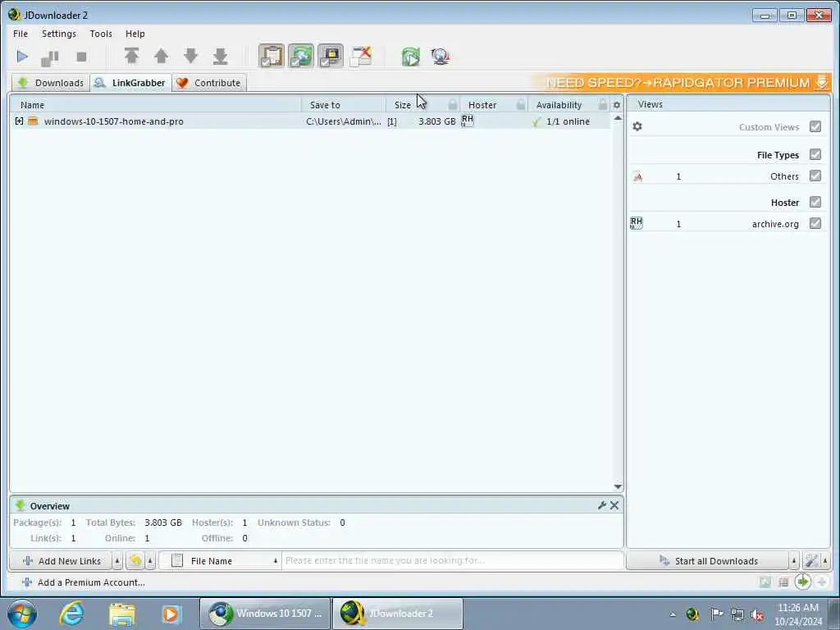
Task: Click the move up arrow icon
Action: [162, 57]
